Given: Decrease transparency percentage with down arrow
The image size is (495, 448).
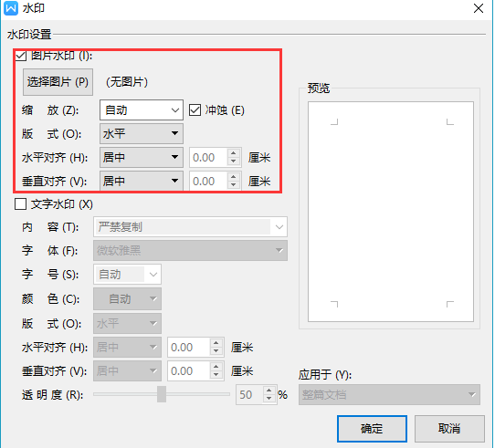Looking at the screenshot, I should pyautogui.click(x=269, y=399).
